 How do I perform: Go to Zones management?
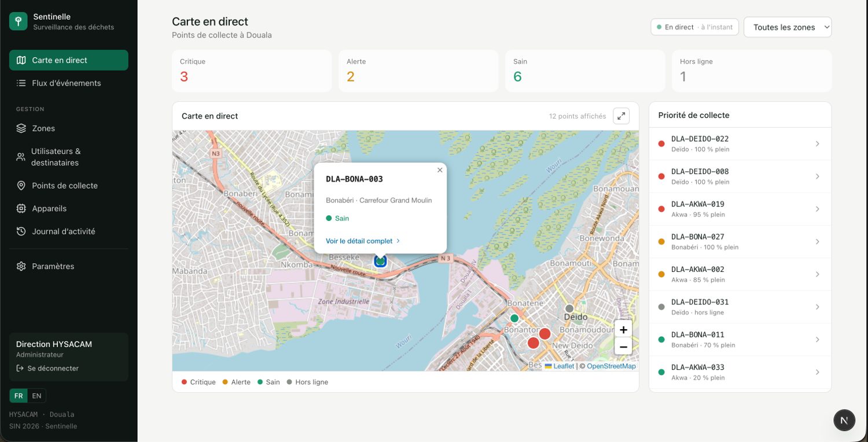pos(69,128)
